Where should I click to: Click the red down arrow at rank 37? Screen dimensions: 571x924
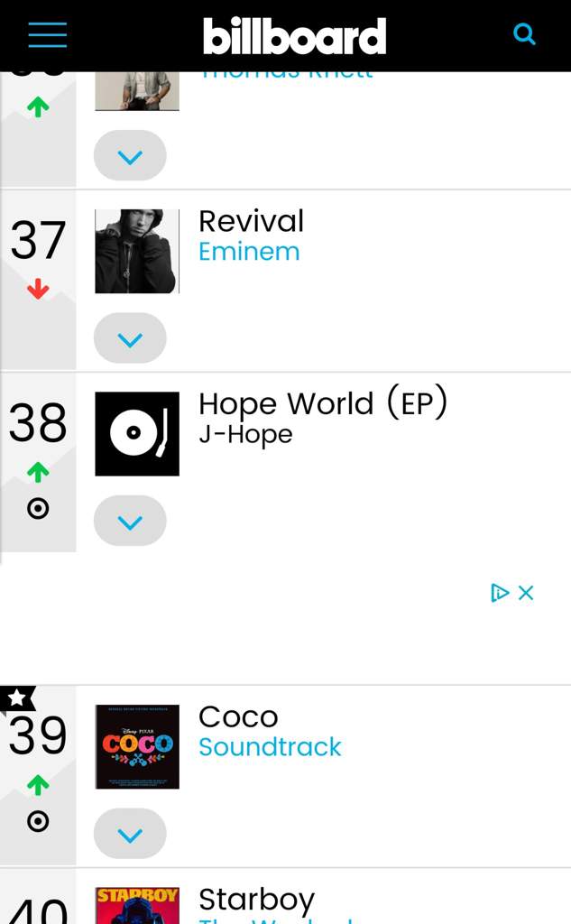(38, 289)
